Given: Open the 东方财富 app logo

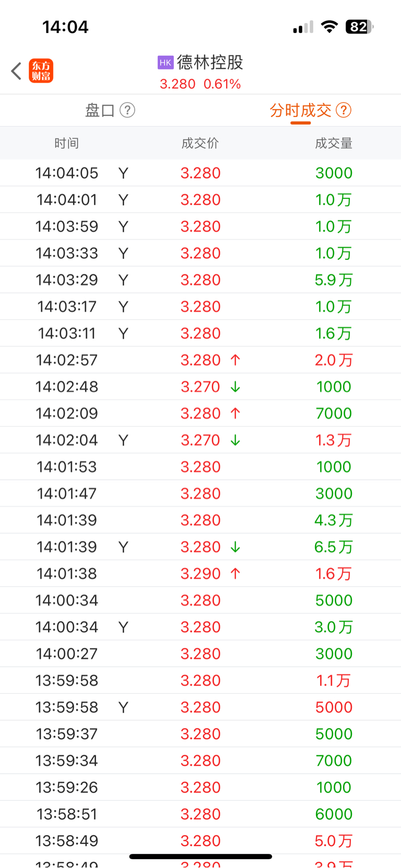Looking at the screenshot, I should (x=41, y=71).
